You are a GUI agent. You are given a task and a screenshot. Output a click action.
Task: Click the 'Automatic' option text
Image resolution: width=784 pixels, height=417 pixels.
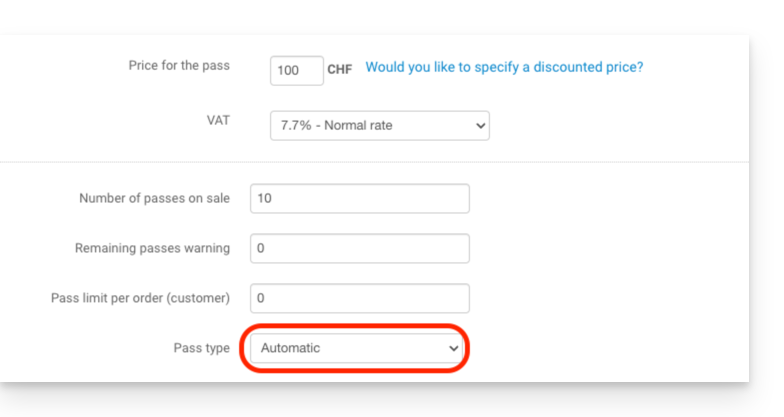click(x=290, y=348)
